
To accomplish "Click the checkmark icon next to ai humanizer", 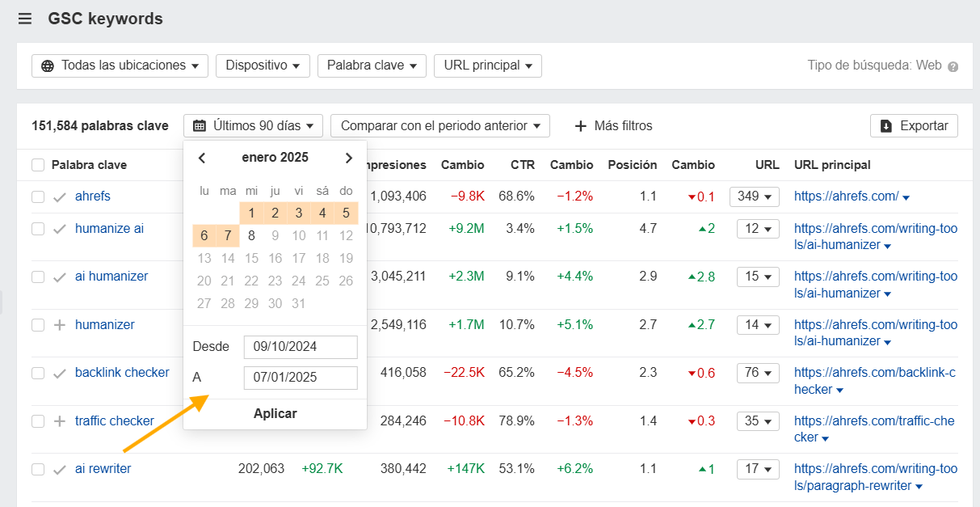I will 60,277.
